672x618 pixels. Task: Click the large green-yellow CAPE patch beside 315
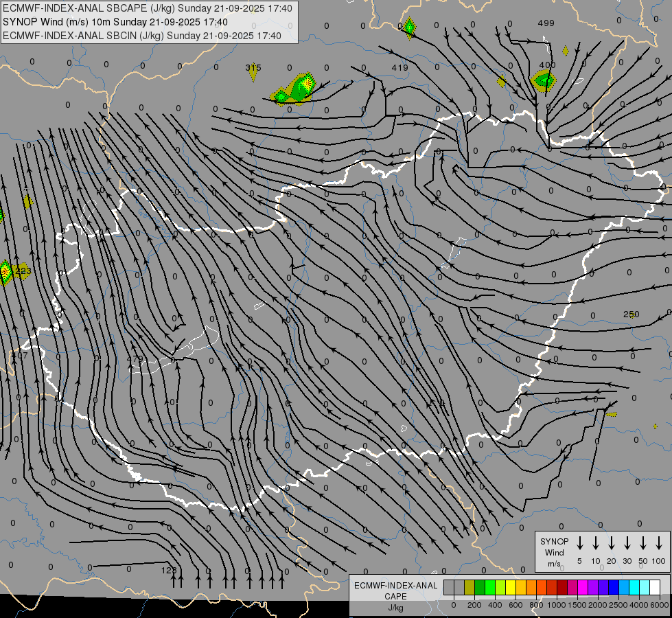295,90
